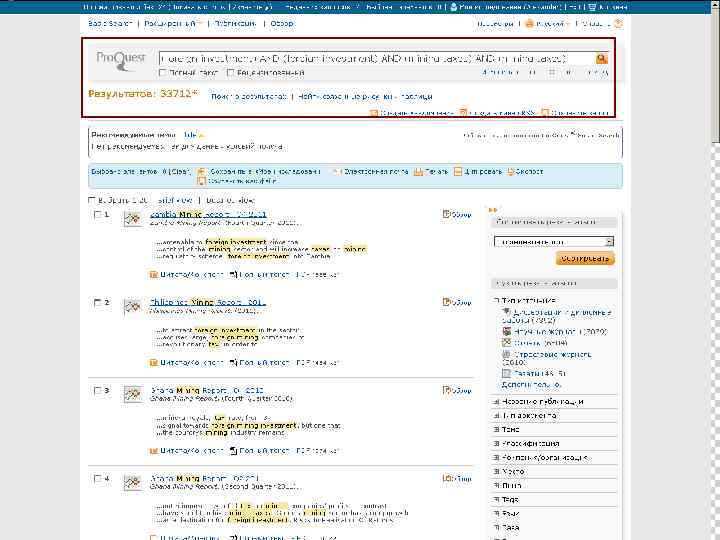Open the Русский language dropdown
The height and width of the screenshot is (540, 720).
coord(547,23)
